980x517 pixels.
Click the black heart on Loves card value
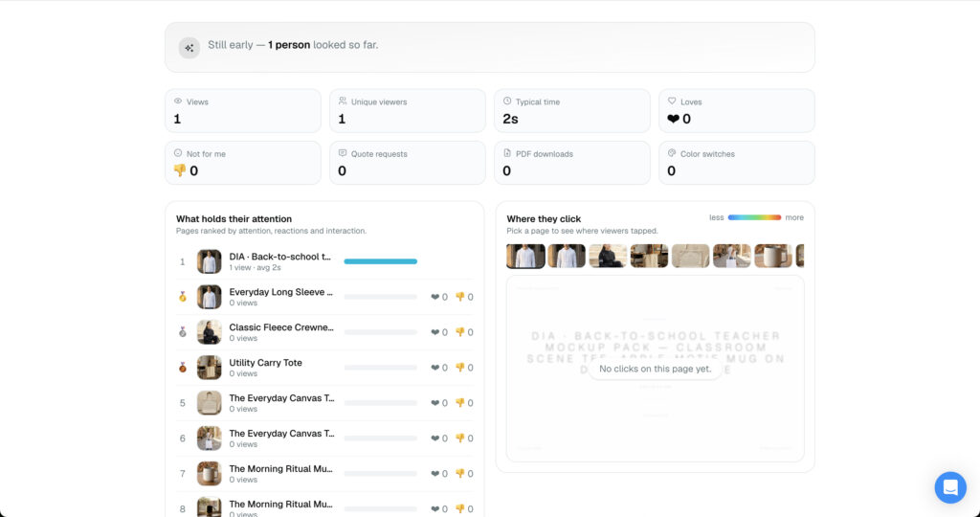pos(673,119)
